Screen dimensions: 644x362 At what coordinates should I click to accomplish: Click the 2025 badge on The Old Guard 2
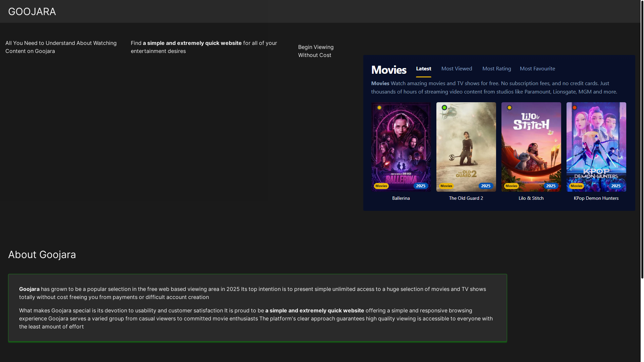(486, 186)
